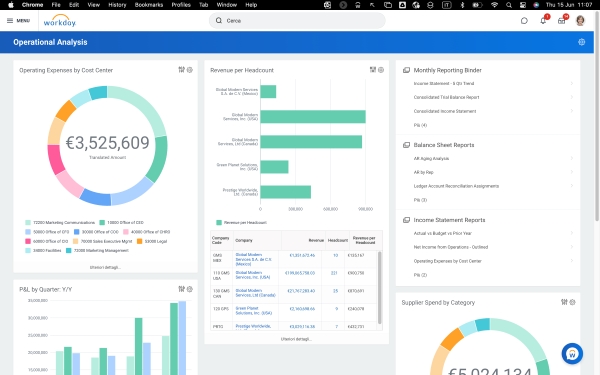Click the Workday logo home icon
600x375 pixels.
[60, 21]
